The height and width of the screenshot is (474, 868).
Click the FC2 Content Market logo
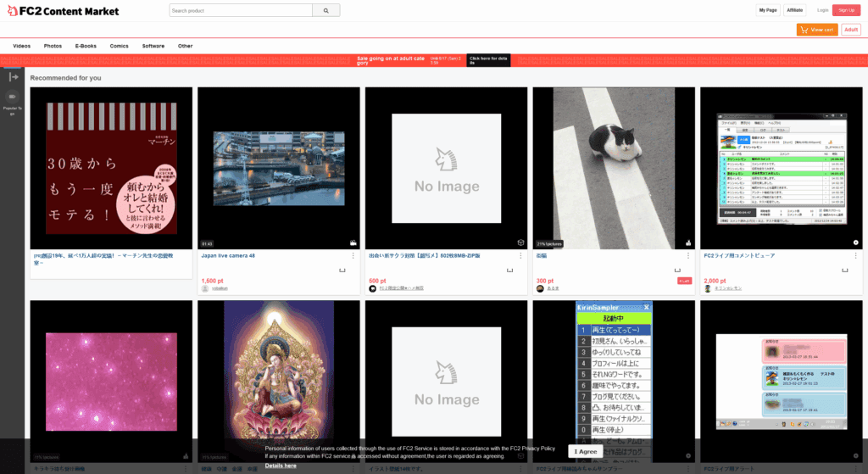(63, 10)
